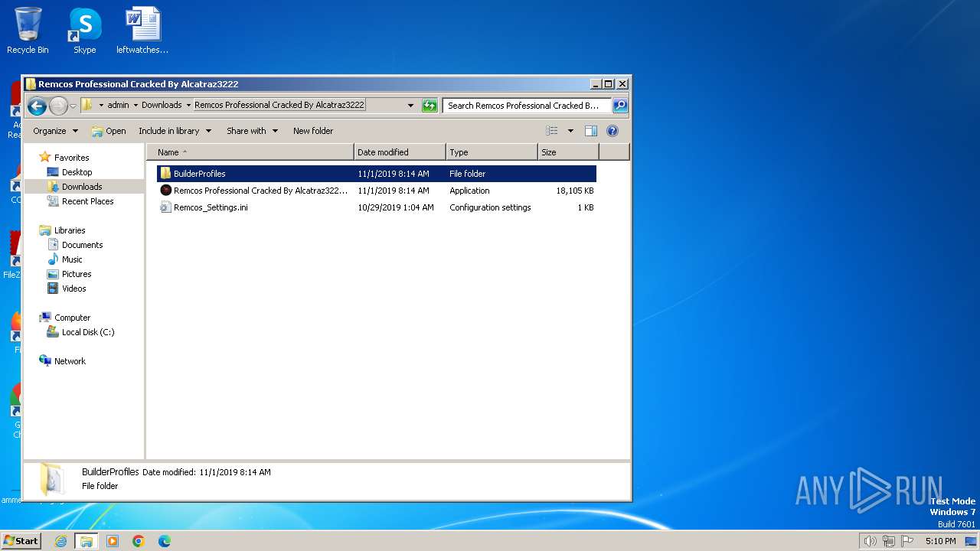Open the address bar history dropdown
Screen dimensions: 980x551
coord(410,106)
